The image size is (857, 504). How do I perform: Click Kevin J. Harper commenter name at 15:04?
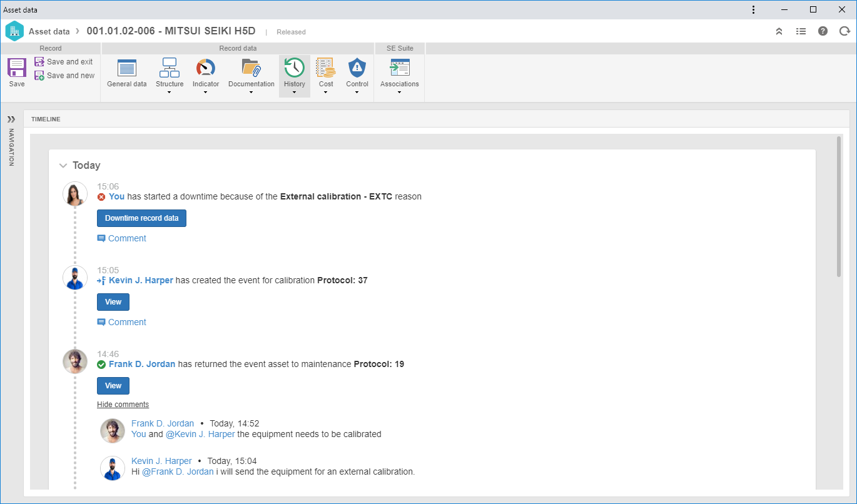coord(161,461)
